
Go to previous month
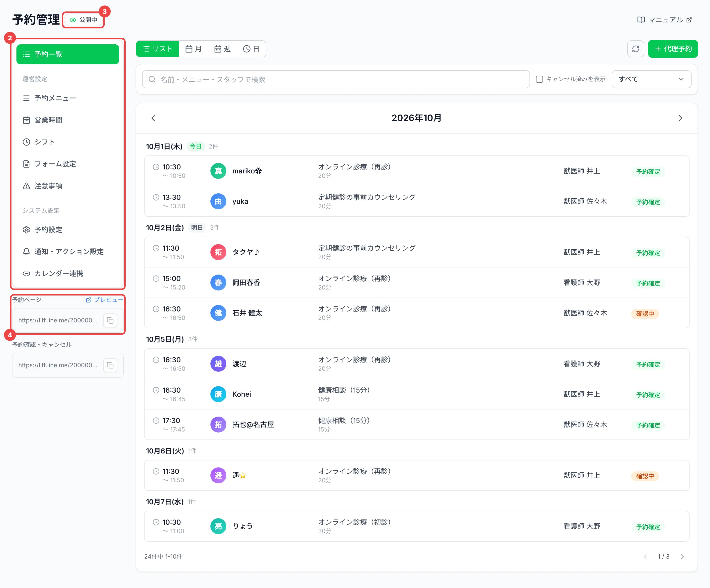tap(153, 118)
